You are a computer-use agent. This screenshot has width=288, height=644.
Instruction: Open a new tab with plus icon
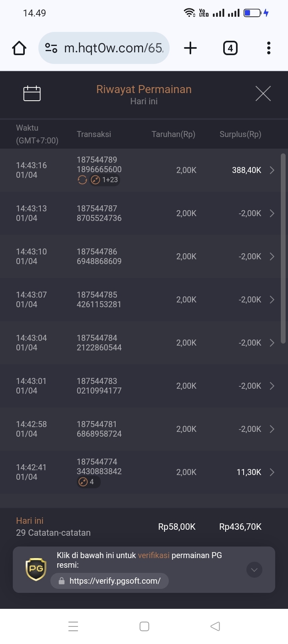pyautogui.click(x=190, y=48)
